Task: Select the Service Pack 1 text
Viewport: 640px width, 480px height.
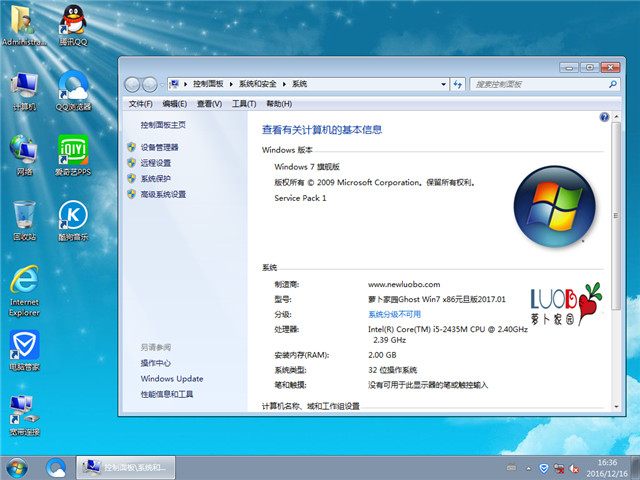Action: click(300, 198)
